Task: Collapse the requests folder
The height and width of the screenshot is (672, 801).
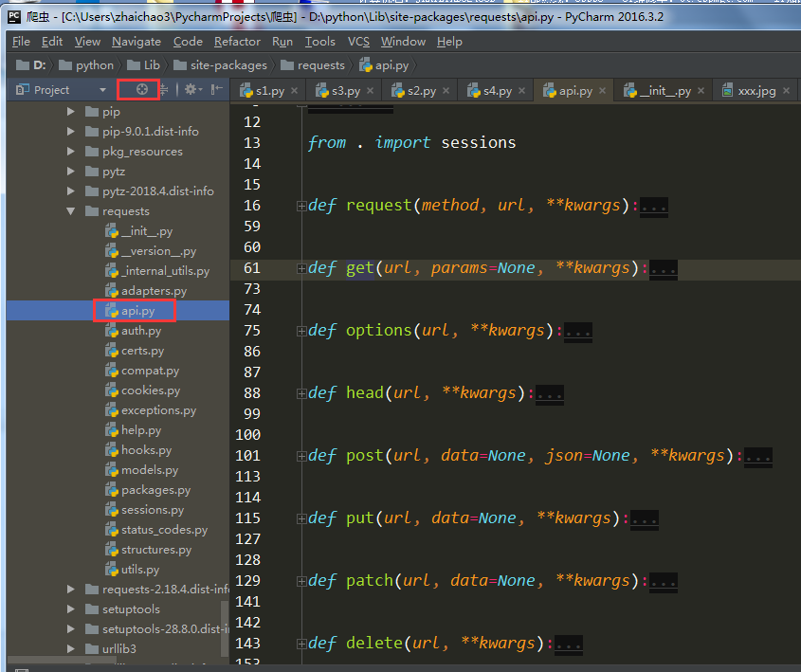Action: [x=71, y=211]
